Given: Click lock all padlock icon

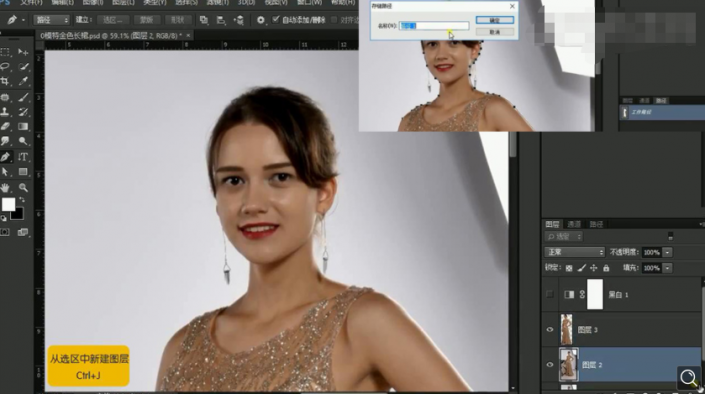Looking at the screenshot, I should (x=606, y=268).
